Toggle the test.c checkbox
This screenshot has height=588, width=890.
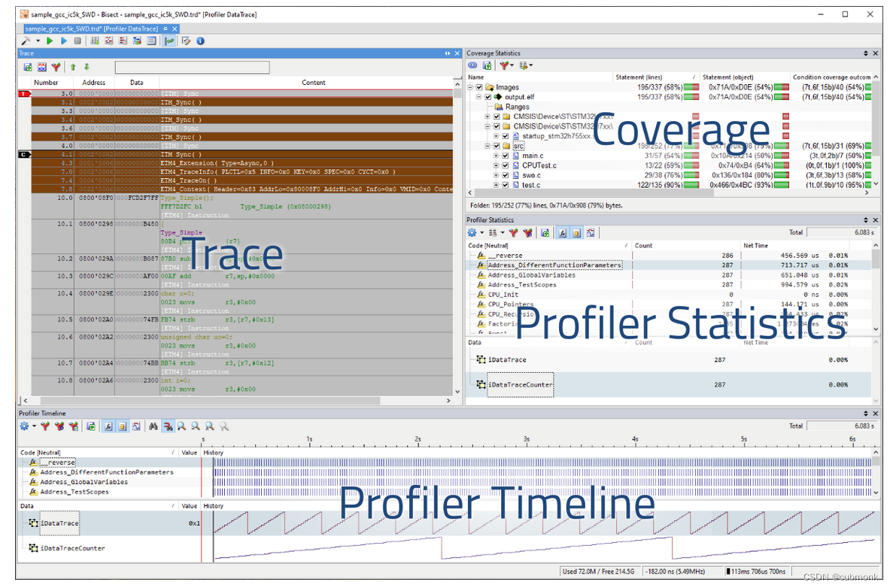505,185
